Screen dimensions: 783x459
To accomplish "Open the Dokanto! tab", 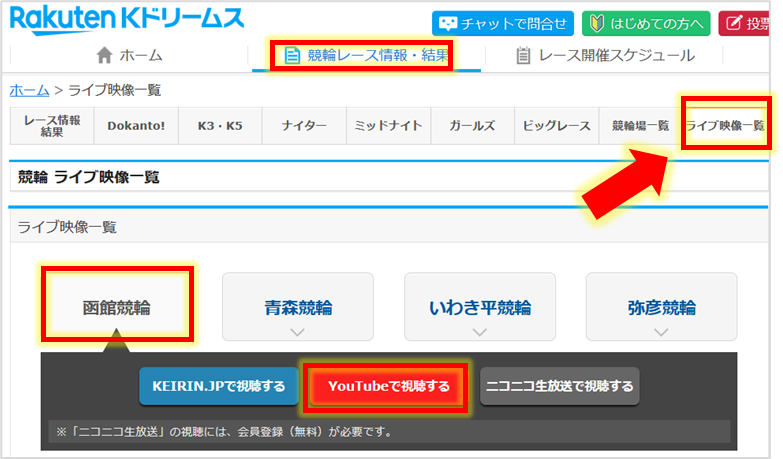I will [135, 126].
